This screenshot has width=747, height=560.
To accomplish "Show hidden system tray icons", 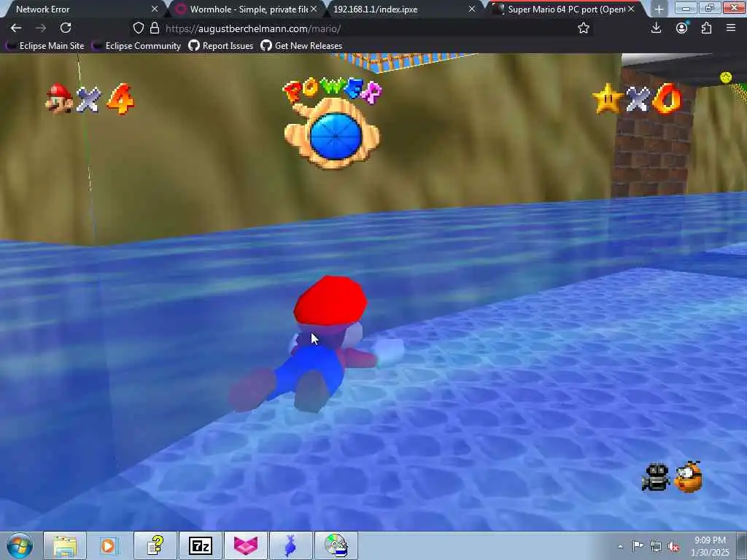I will 620,546.
